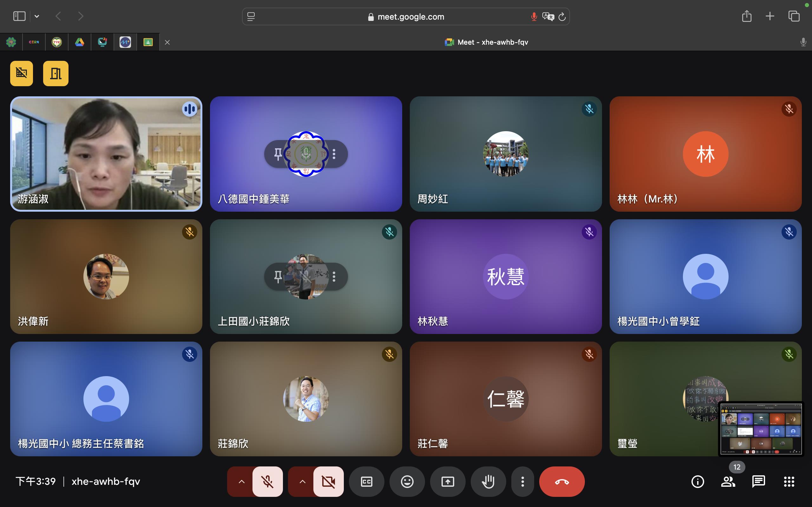Image resolution: width=812 pixels, height=507 pixels.
Task: Click the yellow door icon button
Action: (x=56, y=74)
